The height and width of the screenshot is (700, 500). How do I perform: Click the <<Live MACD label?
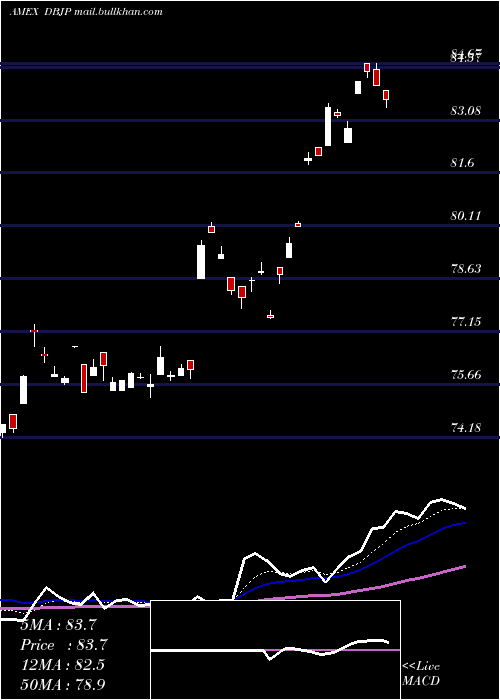(x=421, y=673)
